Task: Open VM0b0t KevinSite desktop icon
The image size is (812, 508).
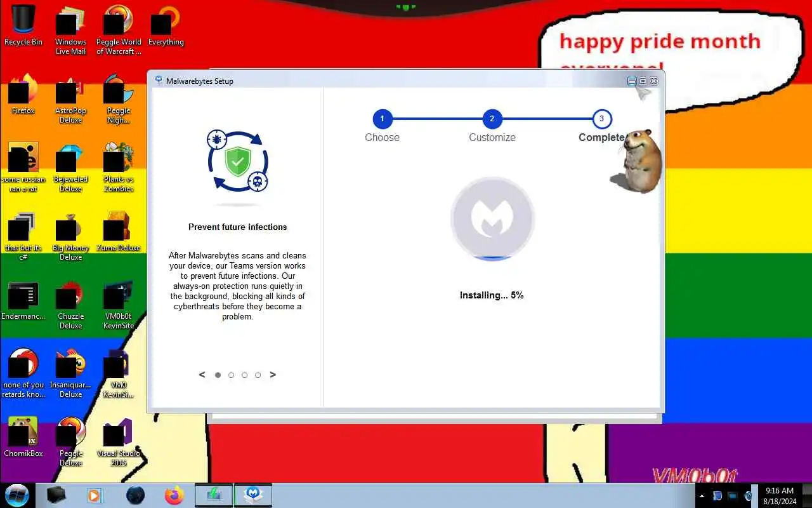Action: coord(119,305)
